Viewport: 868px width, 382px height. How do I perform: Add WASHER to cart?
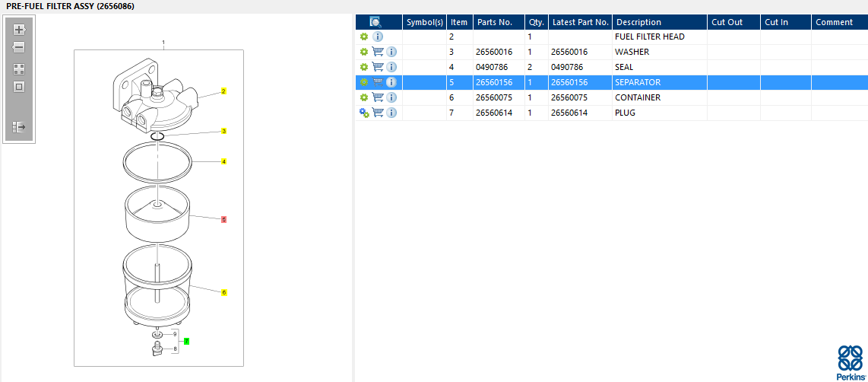378,52
